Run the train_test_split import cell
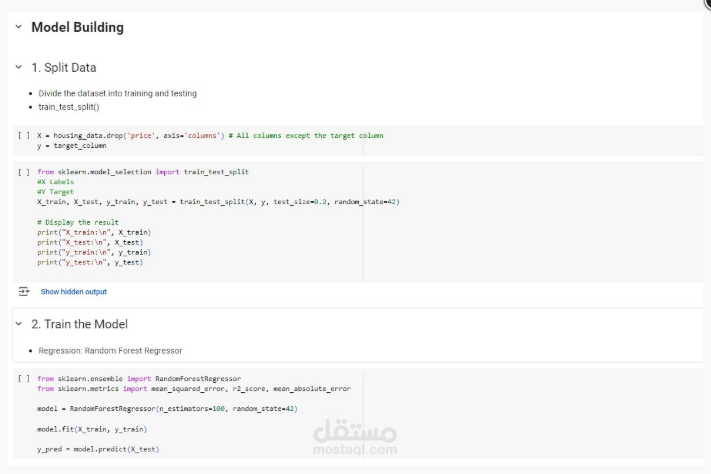 pyautogui.click(x=23, y=171)
